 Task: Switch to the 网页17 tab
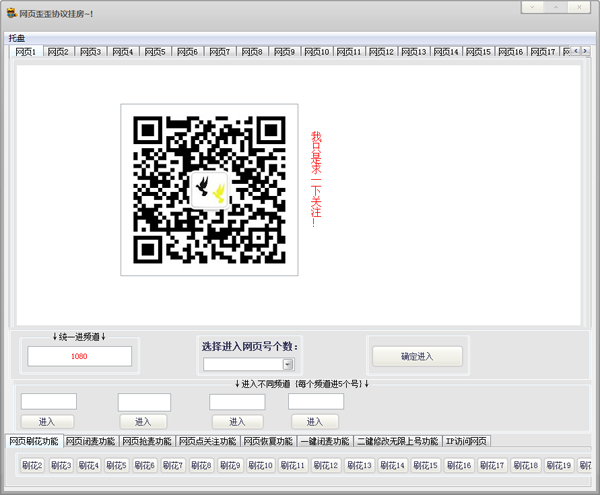click(543, 52)
